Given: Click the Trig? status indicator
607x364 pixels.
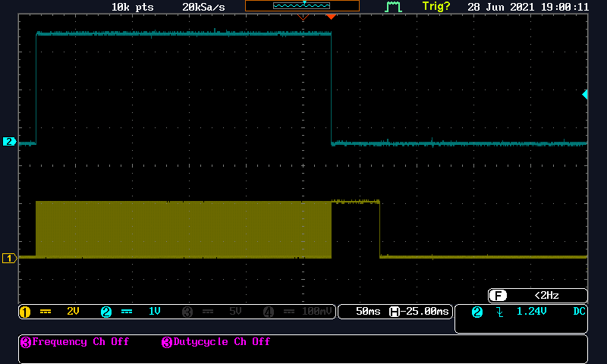Looking at the screenshot, I should point(436,7).
